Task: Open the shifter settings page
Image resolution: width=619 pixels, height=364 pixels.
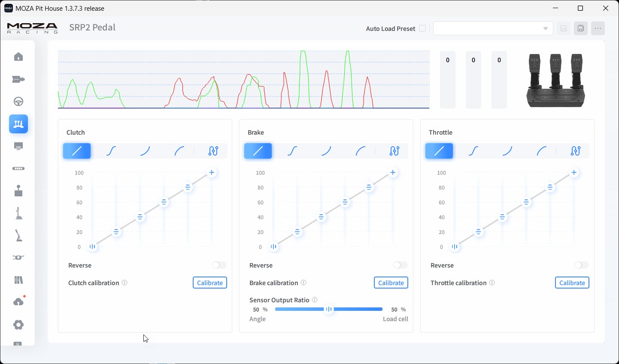Action: tap(18, 191)
